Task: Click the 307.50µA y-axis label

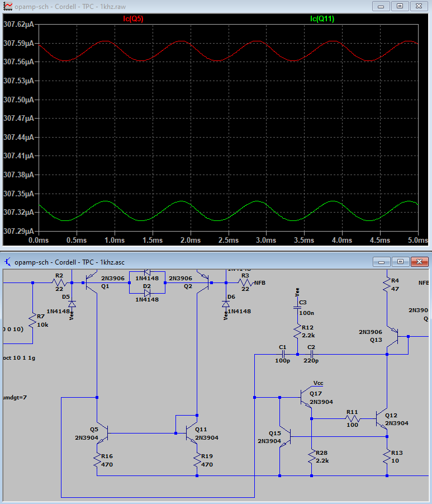Action: (x=18, y=100)
